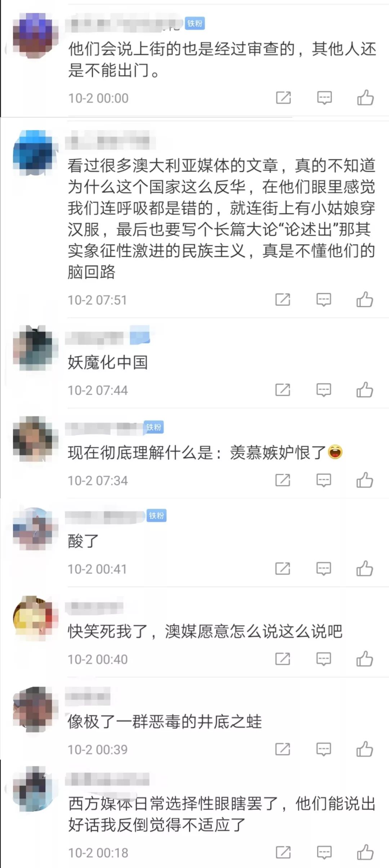The image size is (389, 868).
Task: Reply to the 羡慕嫉妒恨 comment
Action: (x=323, y=480)
